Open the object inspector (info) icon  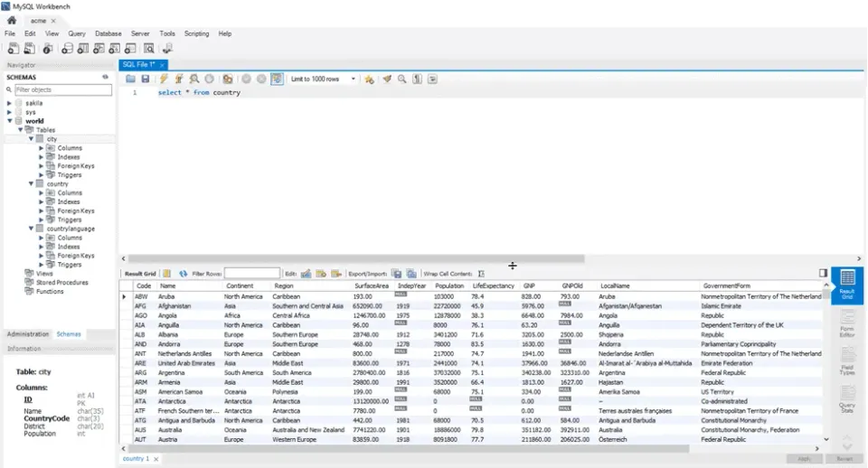(48, 49)
